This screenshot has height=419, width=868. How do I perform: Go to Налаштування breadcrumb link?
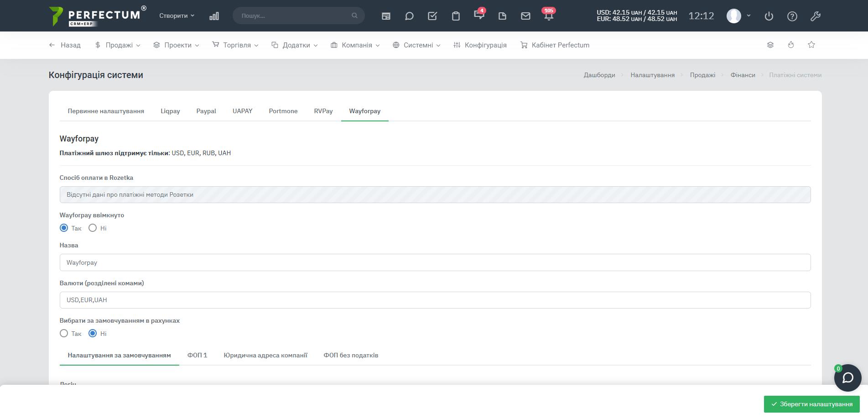pyautogui.click(x=652, y=75)
